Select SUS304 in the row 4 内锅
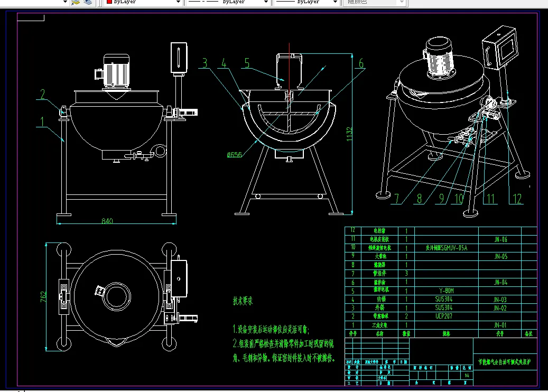The height and width of the screenshot is (392, 548). pos(443,299)
